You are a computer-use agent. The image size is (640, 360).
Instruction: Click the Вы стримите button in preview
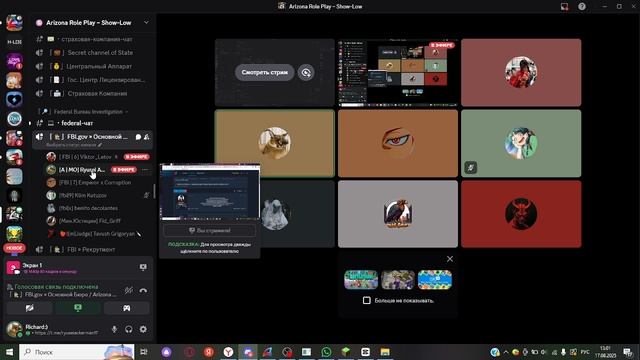(209, 231)
